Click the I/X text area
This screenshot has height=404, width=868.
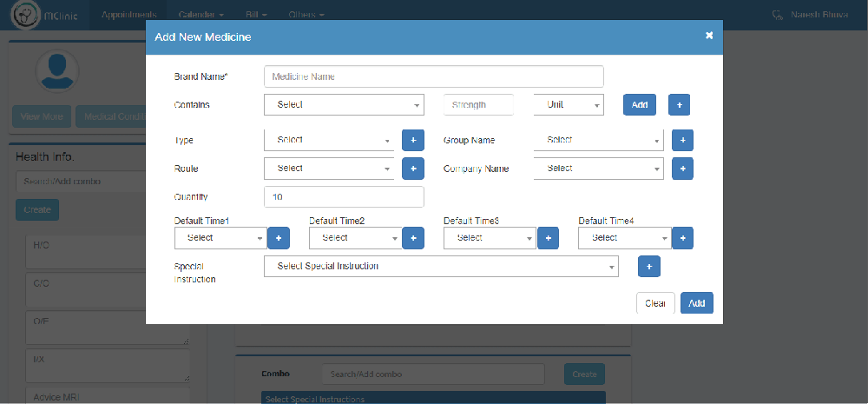pos(108,366)
